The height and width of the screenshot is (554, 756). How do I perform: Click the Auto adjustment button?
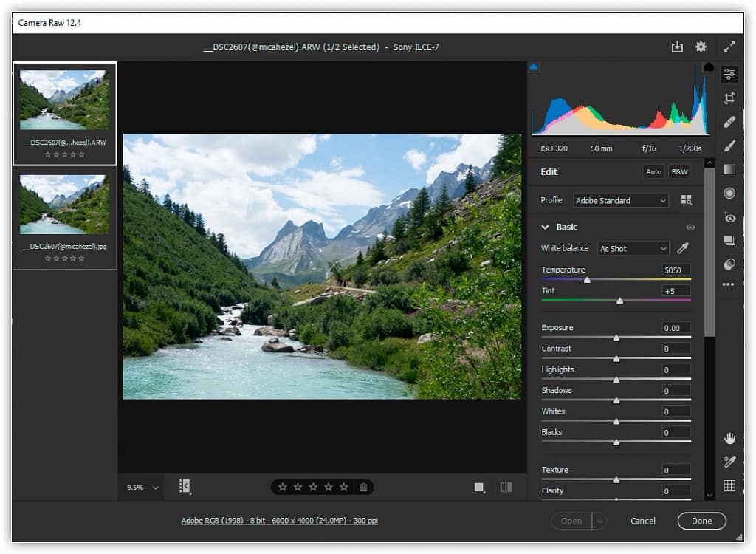pos(653,172)
